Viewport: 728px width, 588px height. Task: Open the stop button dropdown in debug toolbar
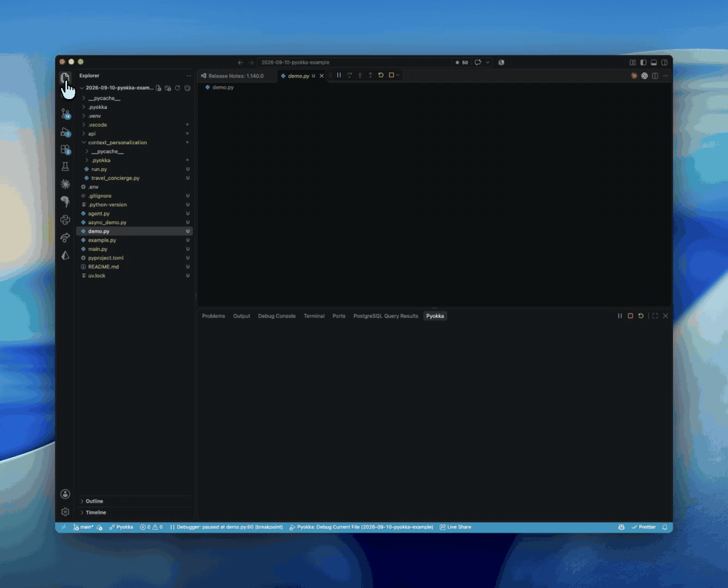(398, 75)
